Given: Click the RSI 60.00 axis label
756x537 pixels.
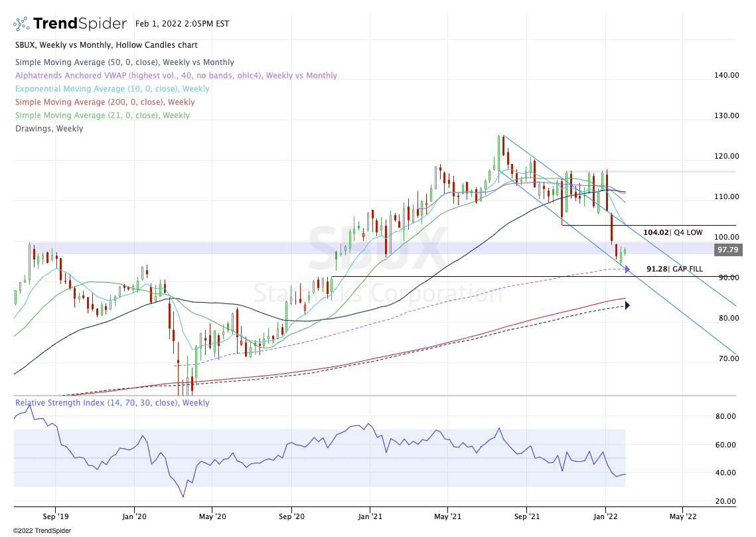Looking at the screenshot, I should pos(725,445).
